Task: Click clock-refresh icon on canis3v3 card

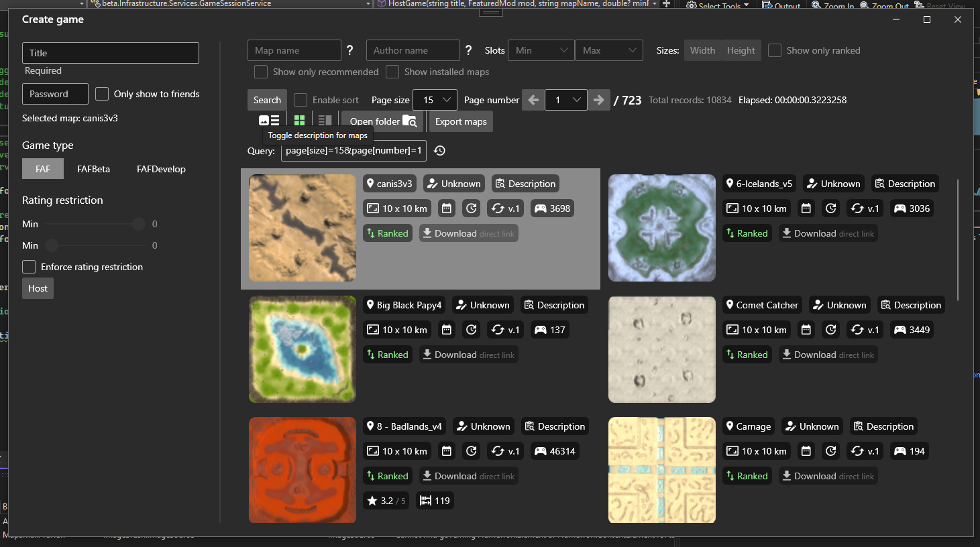Action: click(472, 208)
